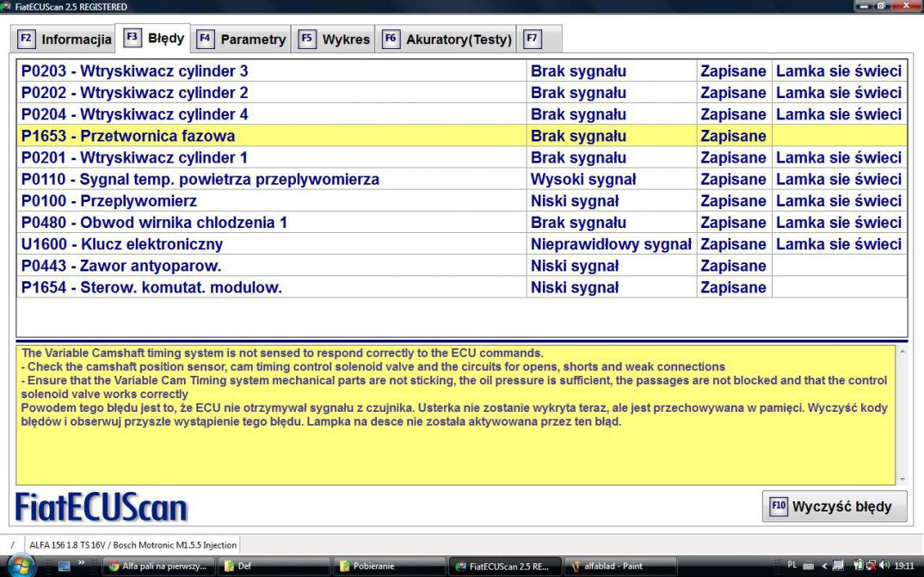Open the F6 Akuratory(Testy) tab
This screenshot has height=577, width=924.
click(447, 40)
